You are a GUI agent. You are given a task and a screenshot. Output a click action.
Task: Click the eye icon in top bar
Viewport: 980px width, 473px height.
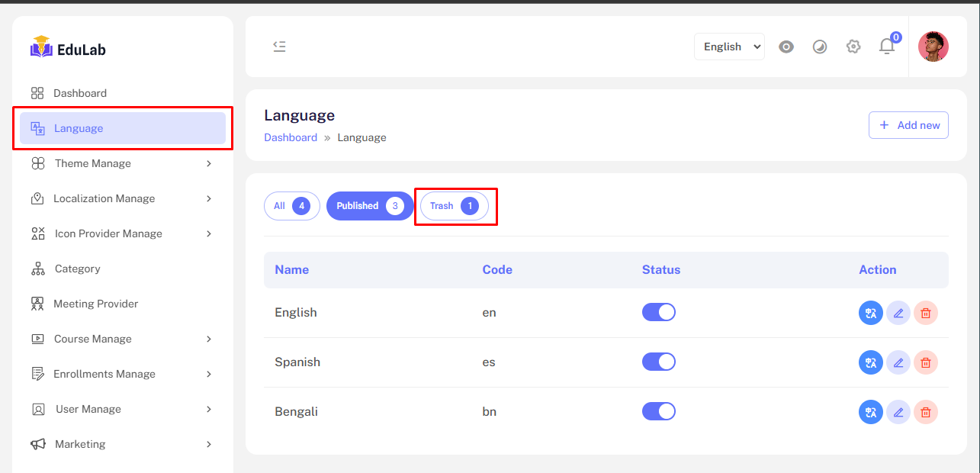tap(786, 47)
